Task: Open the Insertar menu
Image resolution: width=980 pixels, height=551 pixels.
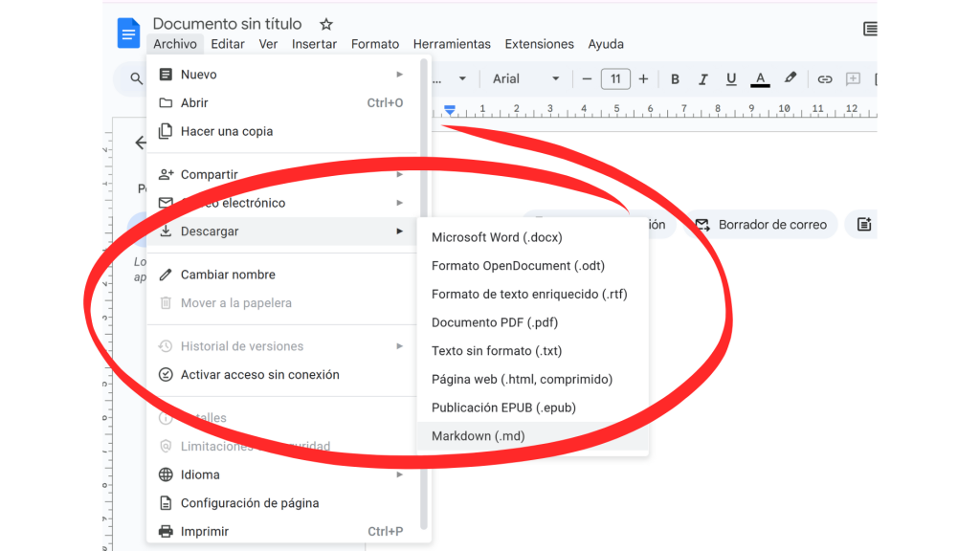Action: click(314, 44)
